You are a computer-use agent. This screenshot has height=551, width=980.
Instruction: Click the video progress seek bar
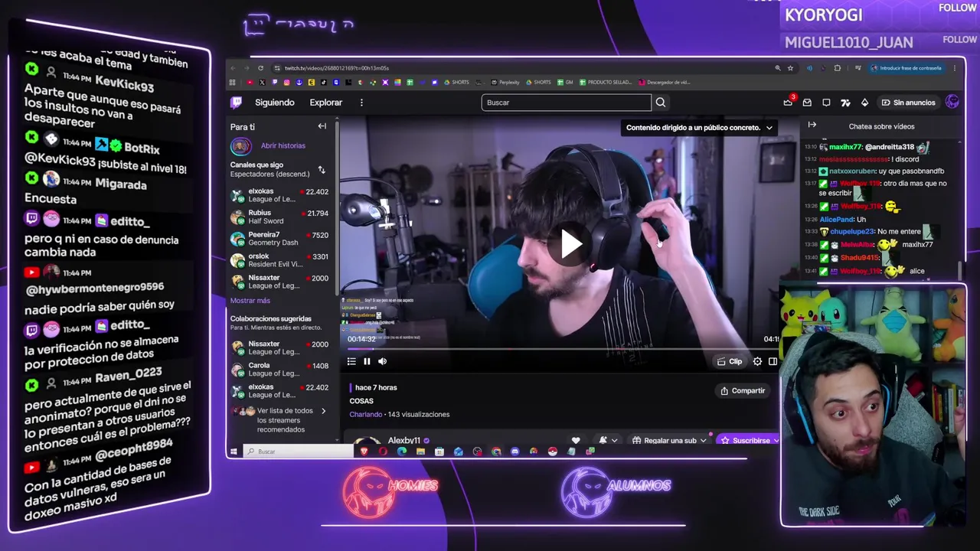tap(563, 349)
